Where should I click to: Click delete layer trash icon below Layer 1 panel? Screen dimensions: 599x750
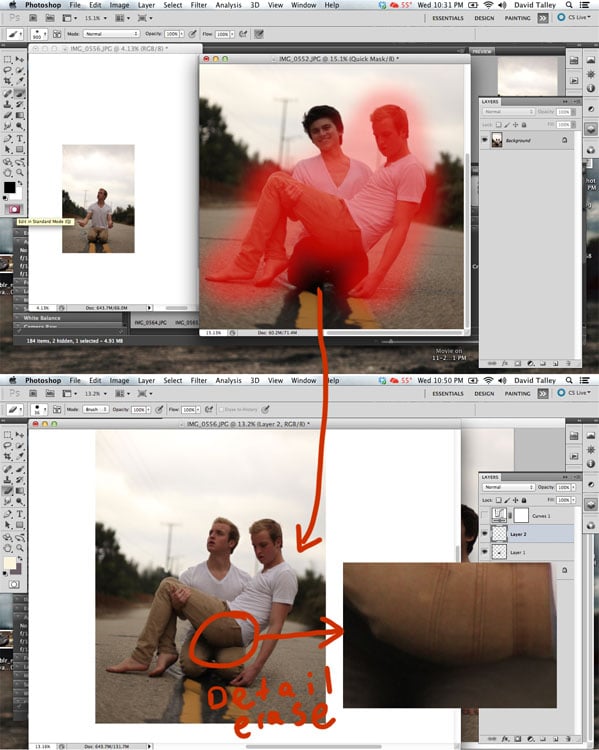[x=568, y=739]
